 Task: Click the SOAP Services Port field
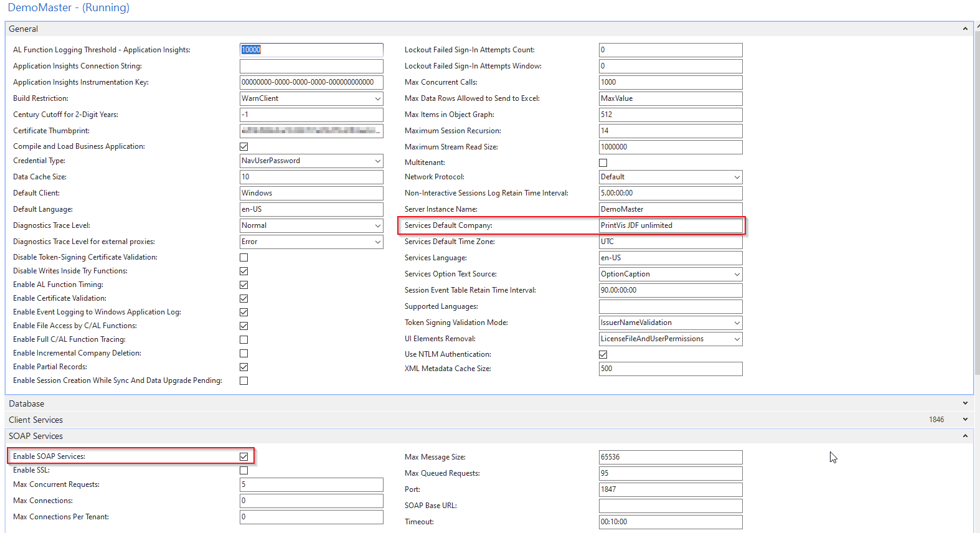(x=670, y=489)
